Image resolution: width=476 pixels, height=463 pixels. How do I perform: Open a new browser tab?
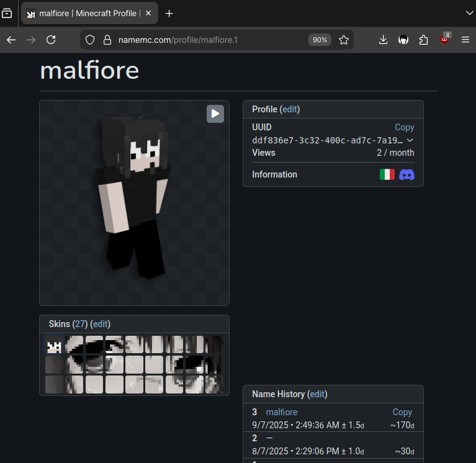coord(169,13)
